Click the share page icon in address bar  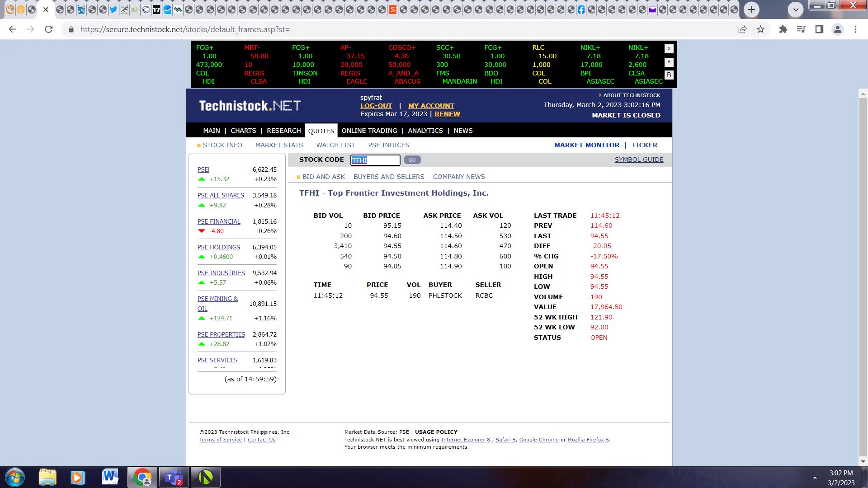(x=742, y=29)
